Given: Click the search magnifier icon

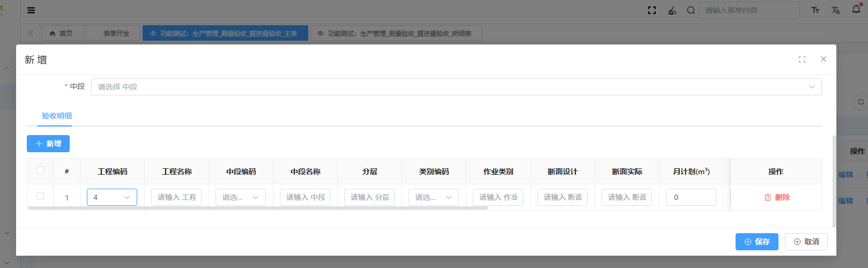Looking at the screenshot, I should [691, 10].
